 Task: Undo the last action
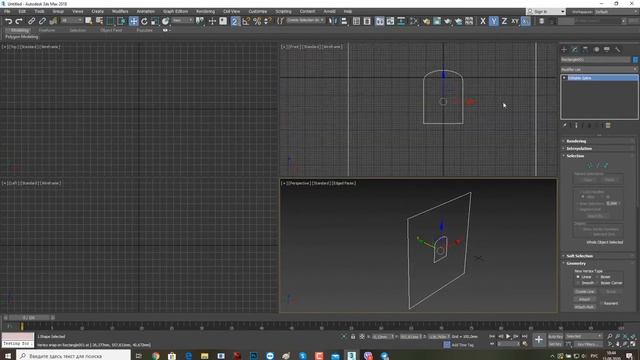pyautogui.click(x=9, y=21)
